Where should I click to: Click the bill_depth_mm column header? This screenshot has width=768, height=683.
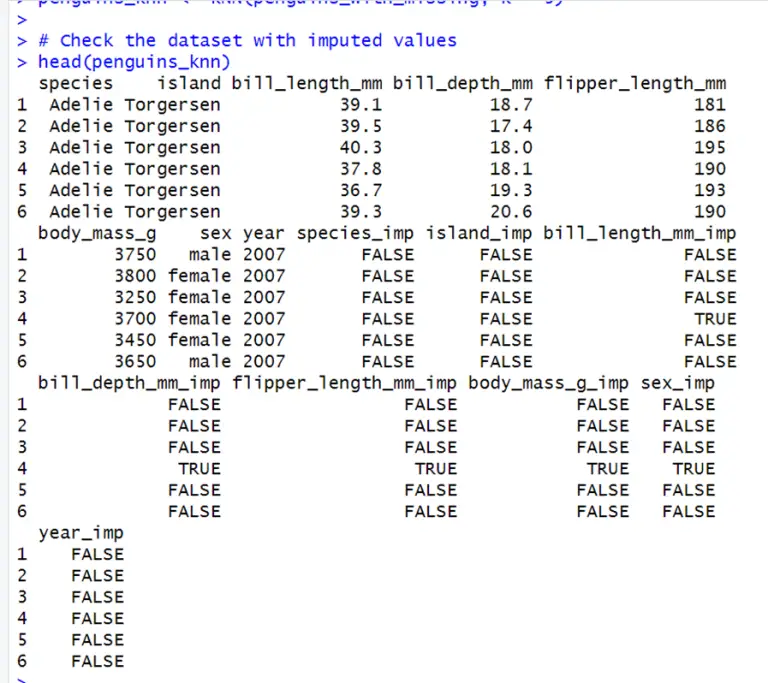point(463,83)
